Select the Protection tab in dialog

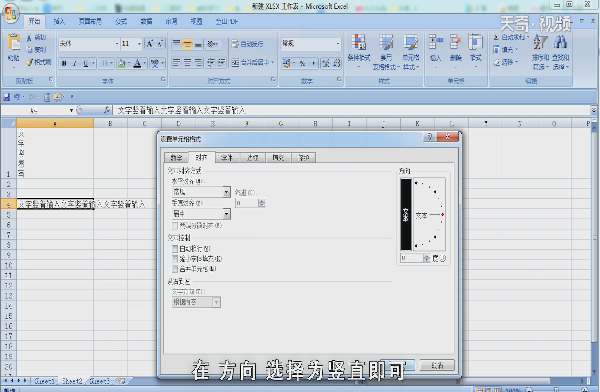click(304, 157)
